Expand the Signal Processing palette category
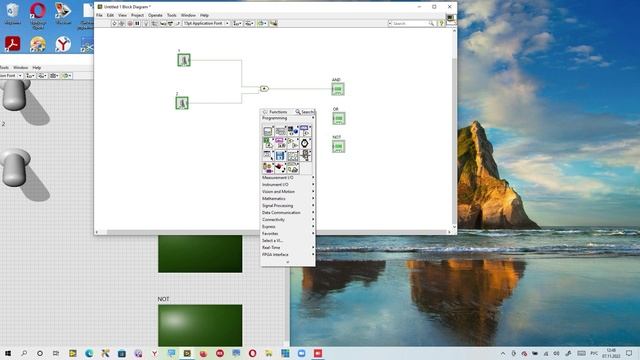The width and height of the screenshot is (640, 360). 288,205
